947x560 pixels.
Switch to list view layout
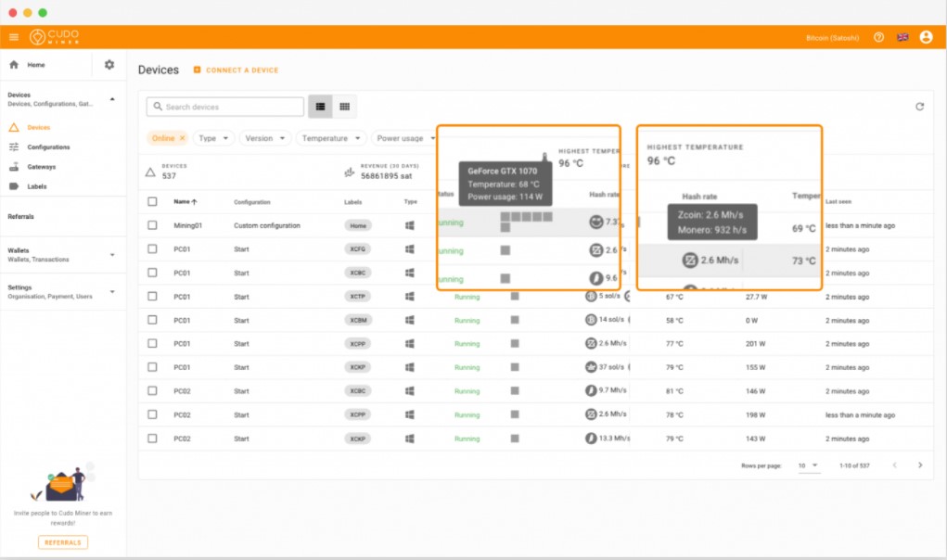320,107
